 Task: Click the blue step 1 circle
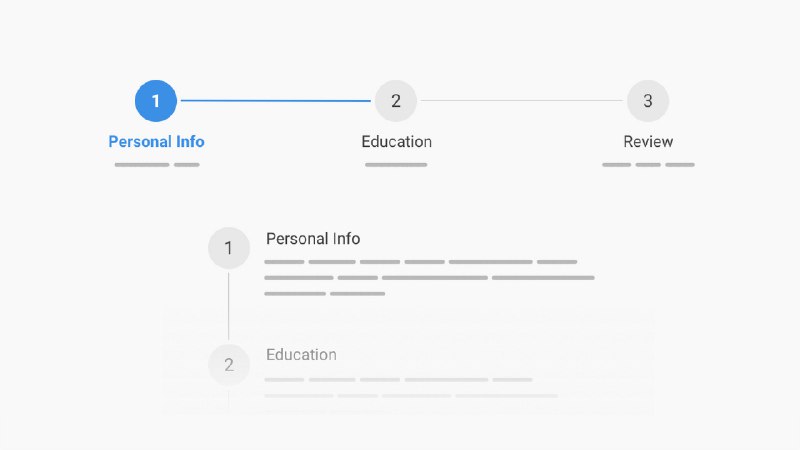click(x=156, y=101)
